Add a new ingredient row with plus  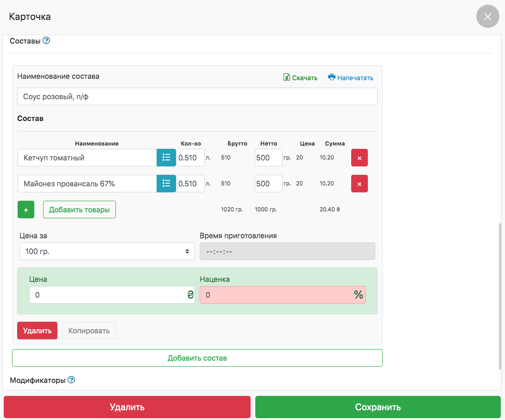tap(26, 210)
